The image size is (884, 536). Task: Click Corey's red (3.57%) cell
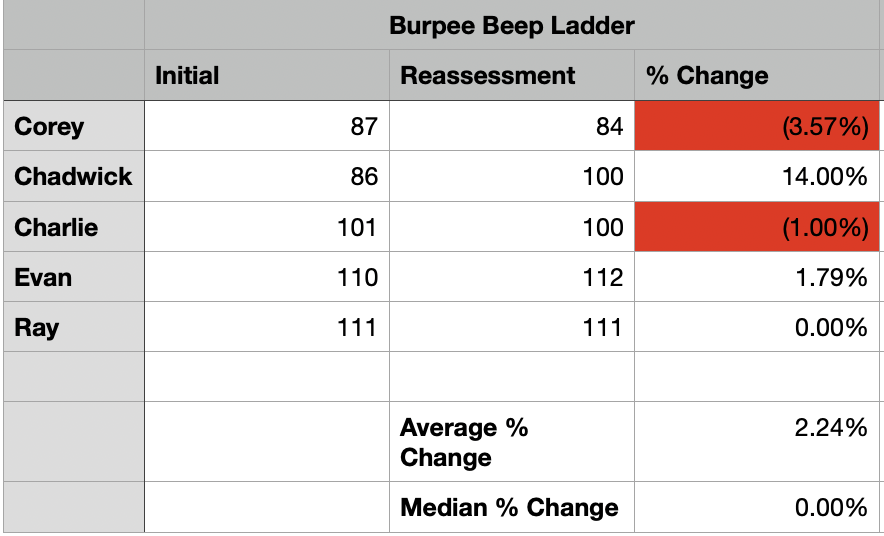pyautogui.click(x=757, y=126)
